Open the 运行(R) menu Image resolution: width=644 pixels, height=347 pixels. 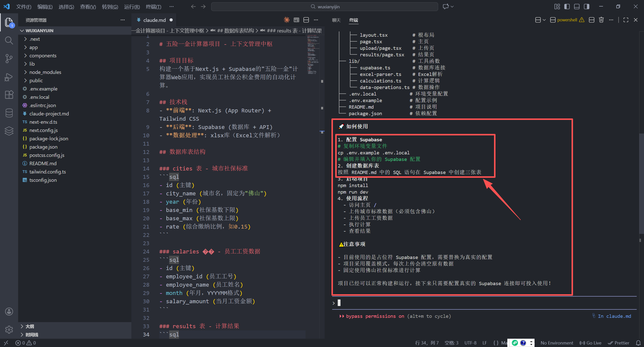tap(132, 7)
